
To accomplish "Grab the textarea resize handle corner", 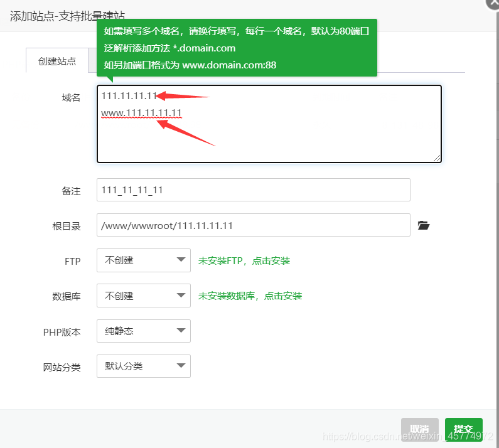I will tap(437, 158).
